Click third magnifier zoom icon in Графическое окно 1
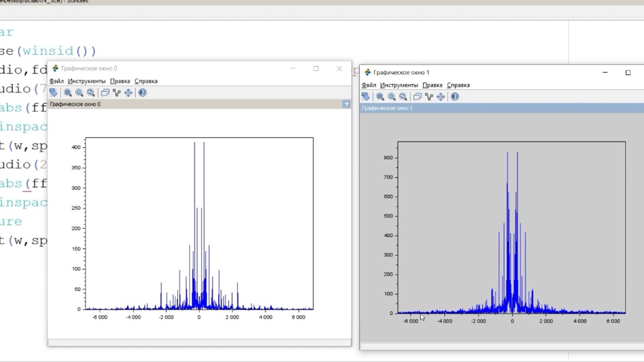This screenshot has height=362, width=644. (403, 97)
